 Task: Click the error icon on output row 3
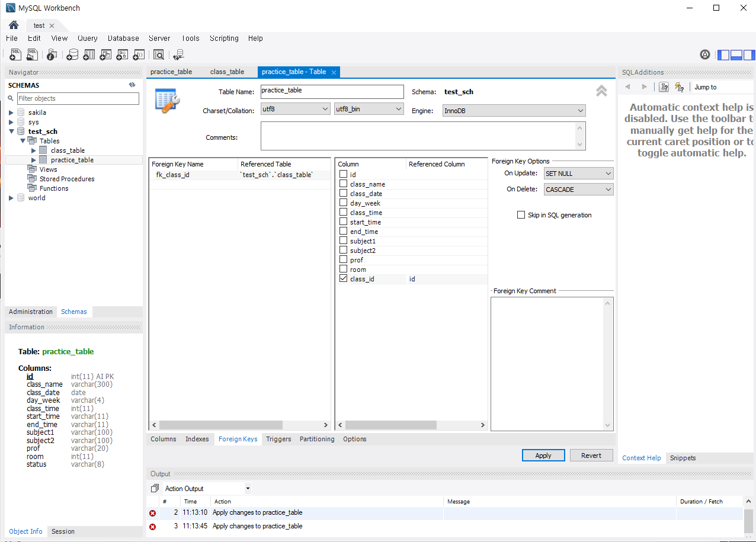point(152,527)
